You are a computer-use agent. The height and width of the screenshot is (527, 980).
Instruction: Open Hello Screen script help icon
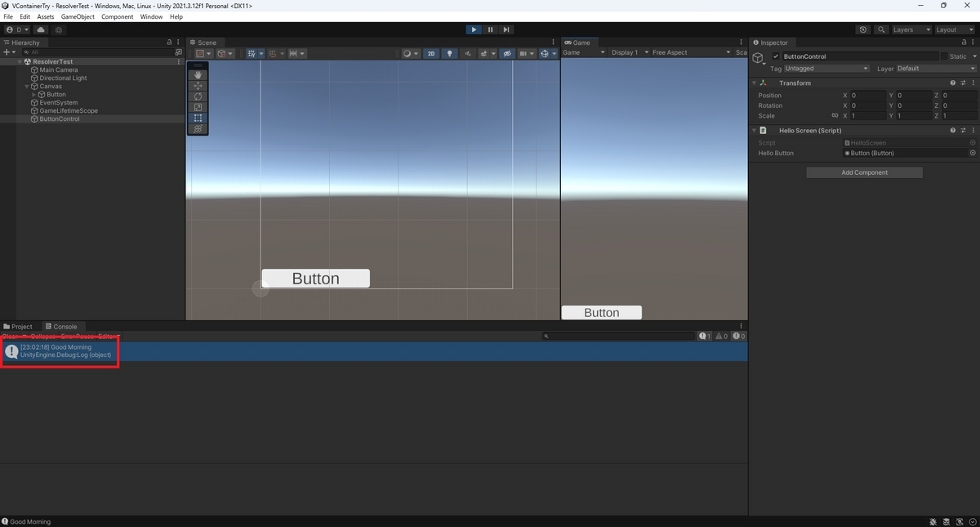click(x=953, y=130)
